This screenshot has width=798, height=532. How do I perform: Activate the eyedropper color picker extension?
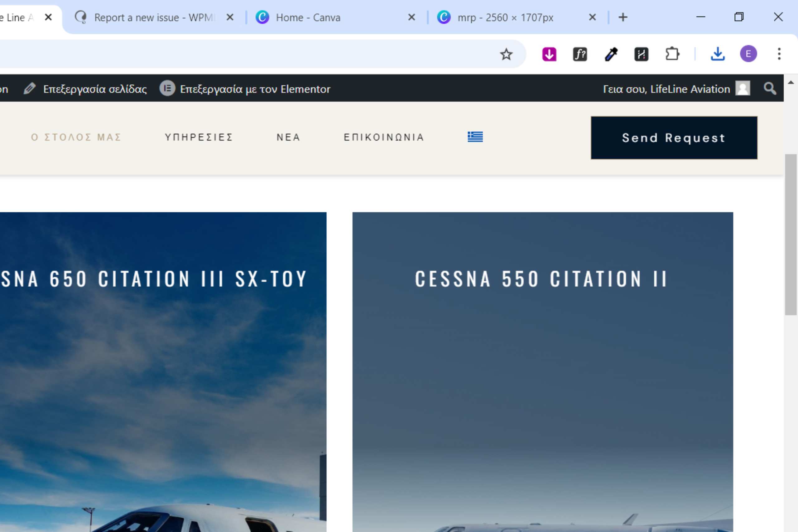click(x=611, y=54)
